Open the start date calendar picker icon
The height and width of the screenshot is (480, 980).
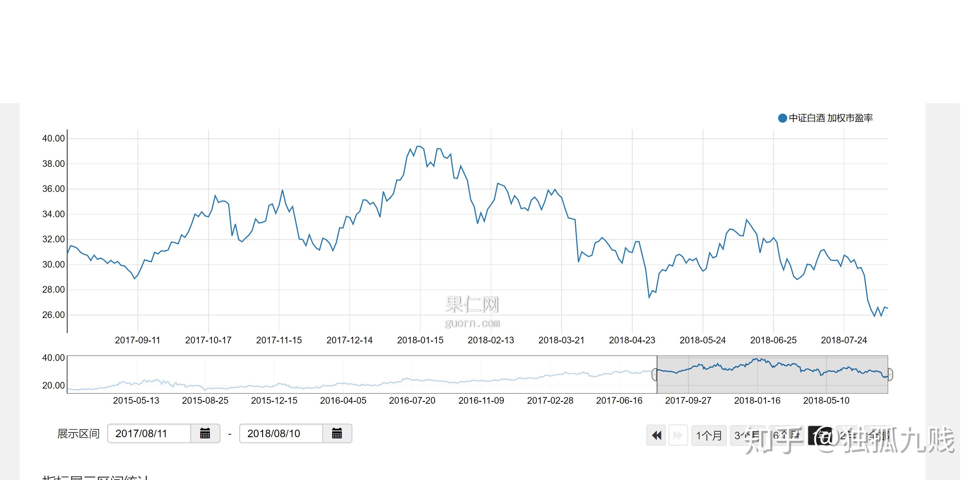pos(205,433)
